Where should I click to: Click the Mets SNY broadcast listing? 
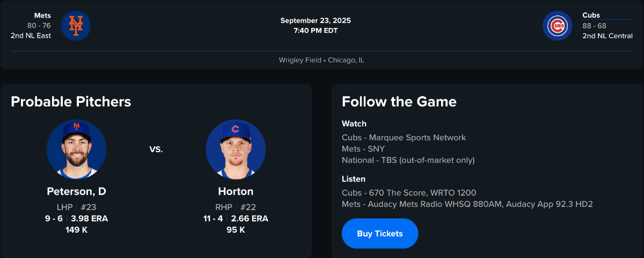pyautogui.click(x=363, y=149)
